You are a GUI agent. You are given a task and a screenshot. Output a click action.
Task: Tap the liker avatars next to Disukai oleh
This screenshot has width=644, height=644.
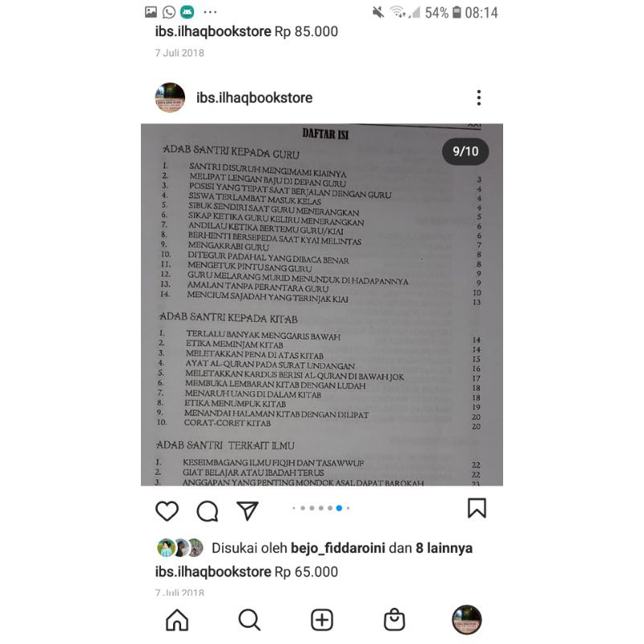(x=180, y=547)
